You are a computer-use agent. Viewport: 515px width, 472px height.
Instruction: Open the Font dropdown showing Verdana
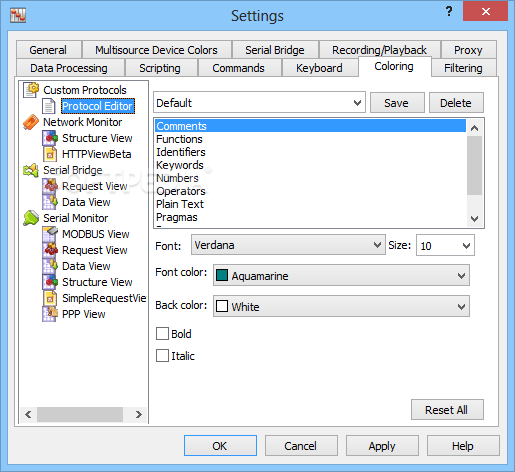point(288,245)
